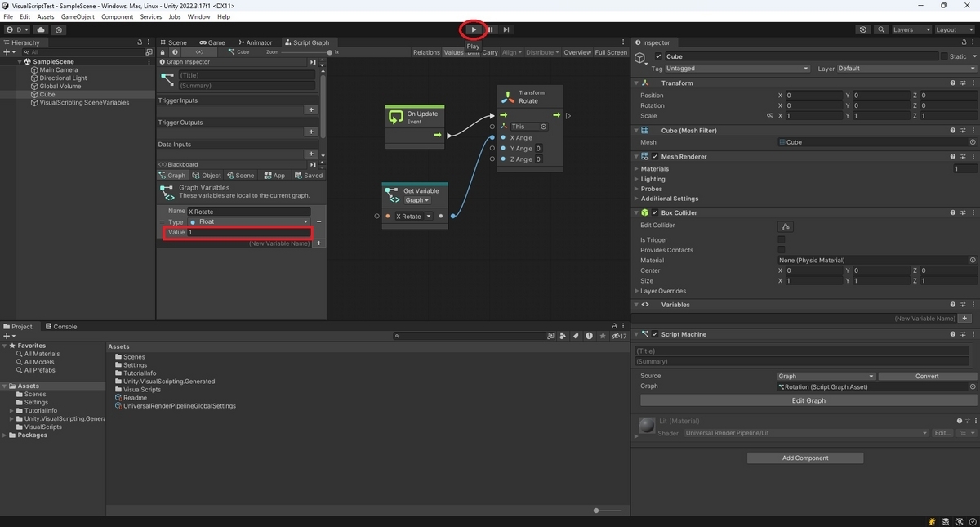Click the Convert button in Script Machine
980x527 pixels.
click(927, 377)
